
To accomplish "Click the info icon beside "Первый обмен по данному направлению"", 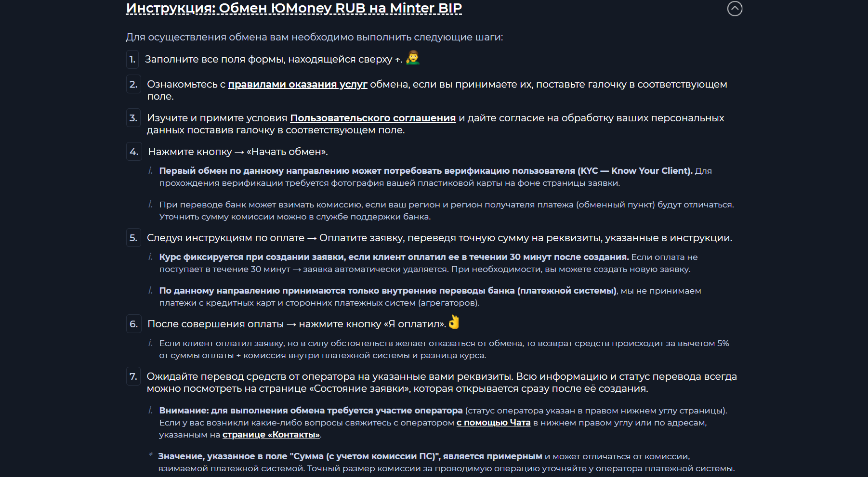I will pyautogui.click(x=151, y=170).
